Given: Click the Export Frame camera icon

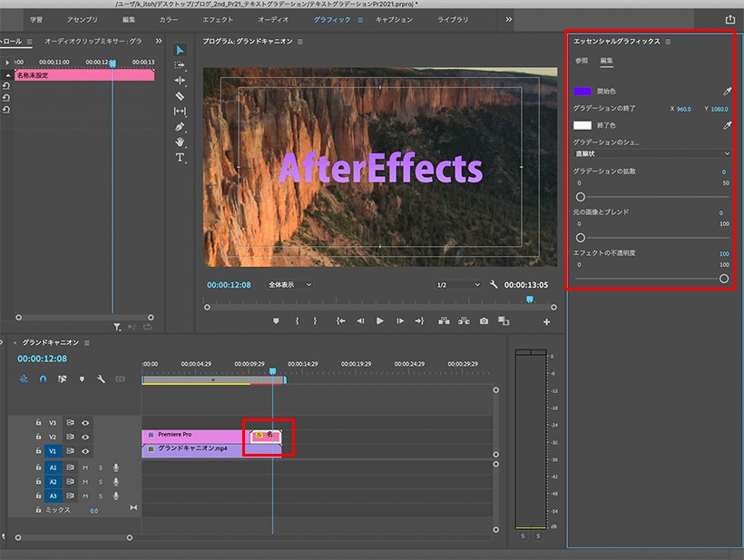Looking at the screenshot, I should coord(484,321).
